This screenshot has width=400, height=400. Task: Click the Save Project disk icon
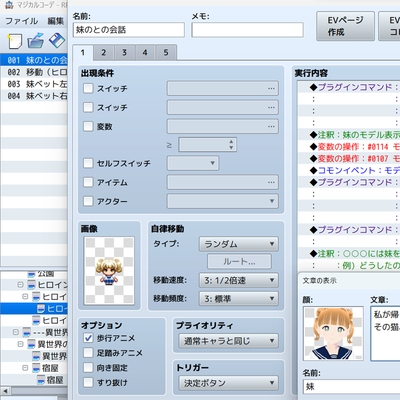tap(57, 41)
